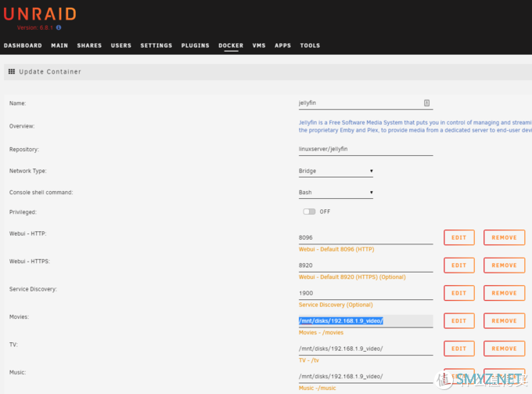Click the 'Service Discovery:' label
Screen dimensions: 532x394
point(33,289)
